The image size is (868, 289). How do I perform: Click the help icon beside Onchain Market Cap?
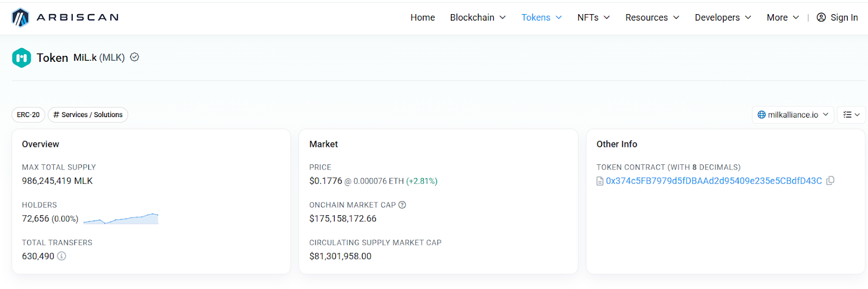(x=402, y=205)
